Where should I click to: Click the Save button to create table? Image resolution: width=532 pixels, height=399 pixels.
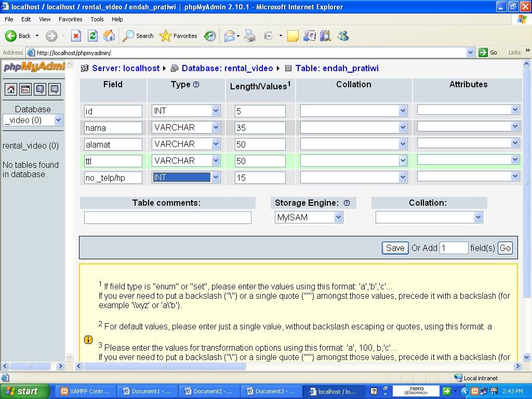[395, 248]
